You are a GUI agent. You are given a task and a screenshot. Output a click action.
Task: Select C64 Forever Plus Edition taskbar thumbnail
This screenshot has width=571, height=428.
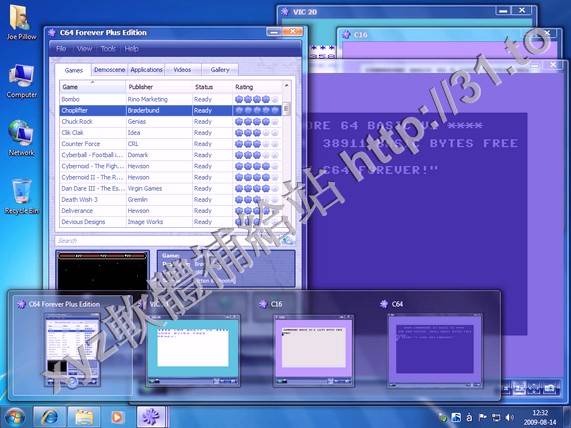click(x=72, y=351)
